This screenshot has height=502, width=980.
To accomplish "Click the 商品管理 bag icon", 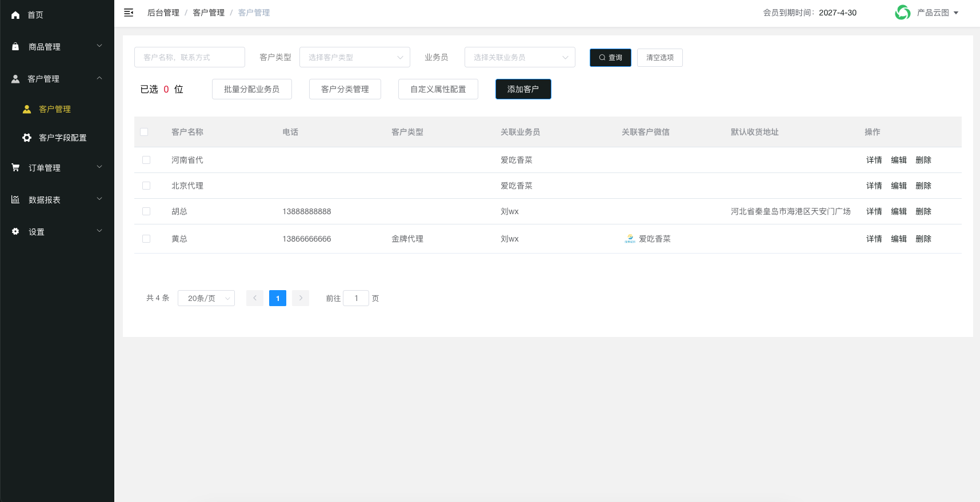I will [15, 46].
